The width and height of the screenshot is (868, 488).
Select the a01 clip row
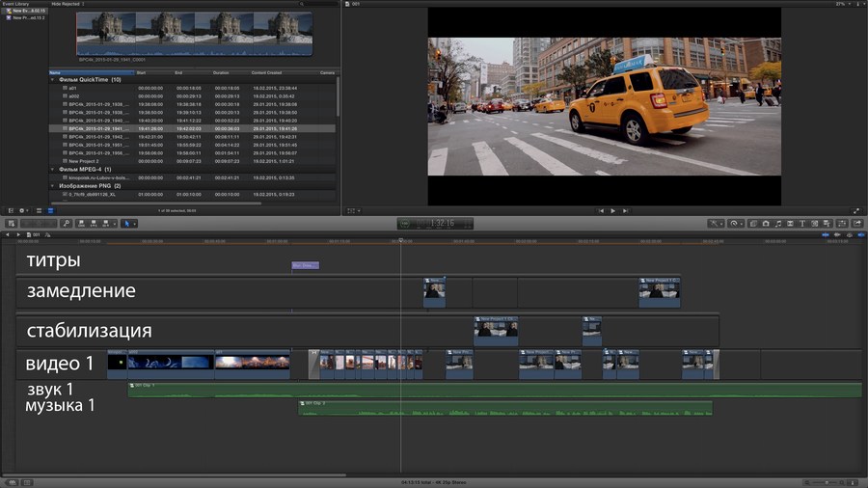point(192,88)
